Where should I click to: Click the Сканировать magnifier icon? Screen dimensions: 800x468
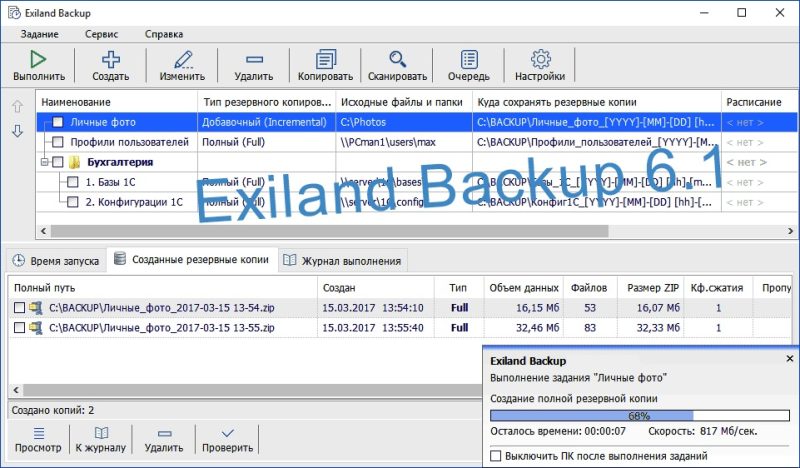click(x=397, y=59)
